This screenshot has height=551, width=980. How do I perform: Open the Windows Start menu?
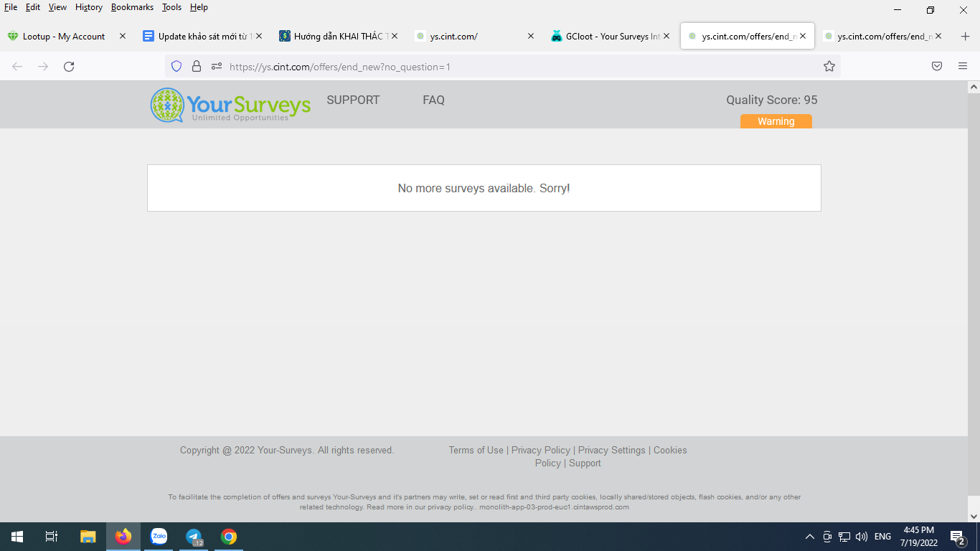[x=17, y=537]
